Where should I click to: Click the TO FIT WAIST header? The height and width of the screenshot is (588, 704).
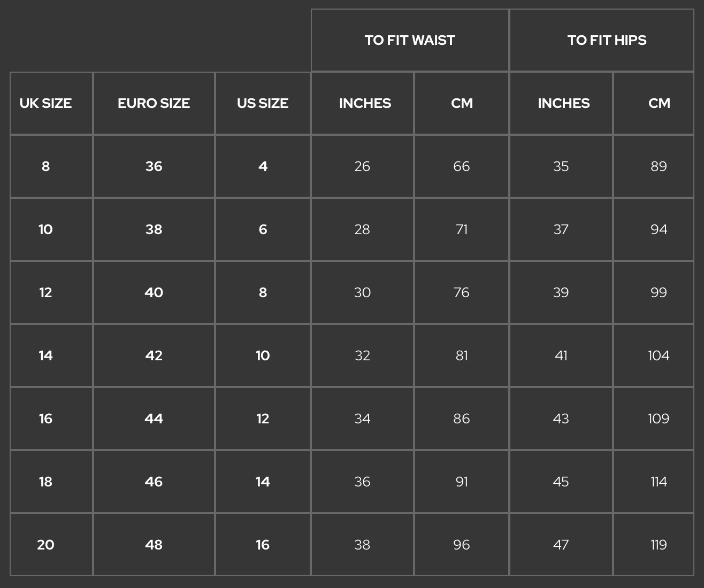tap(410, 40)
